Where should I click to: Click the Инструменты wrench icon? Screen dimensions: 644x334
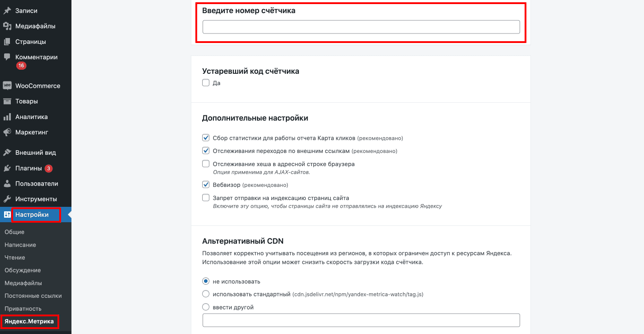coord(7,199)
